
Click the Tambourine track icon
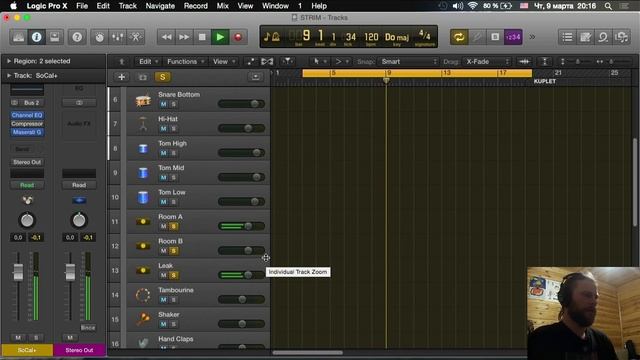point(143,295)
